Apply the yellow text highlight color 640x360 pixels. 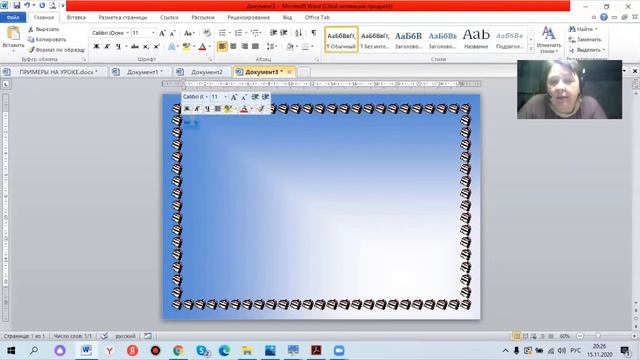point(186,47)
